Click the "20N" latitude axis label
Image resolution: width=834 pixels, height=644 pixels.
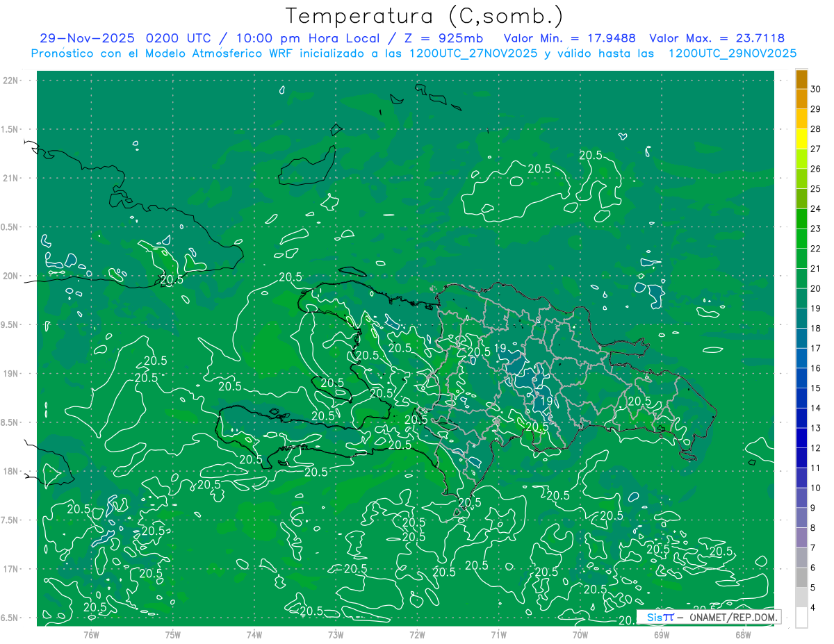[x=10, y=276]
